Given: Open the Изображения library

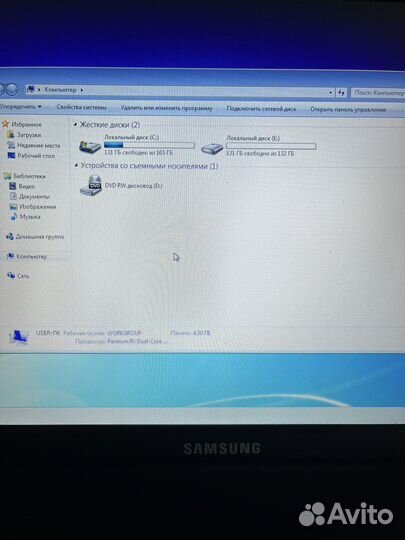Looking at the screenshot, I should [38, 207].
